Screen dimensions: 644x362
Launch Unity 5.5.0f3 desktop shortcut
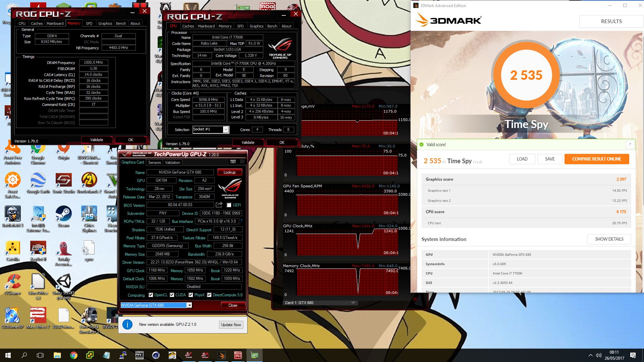click(x=63, y=287)
